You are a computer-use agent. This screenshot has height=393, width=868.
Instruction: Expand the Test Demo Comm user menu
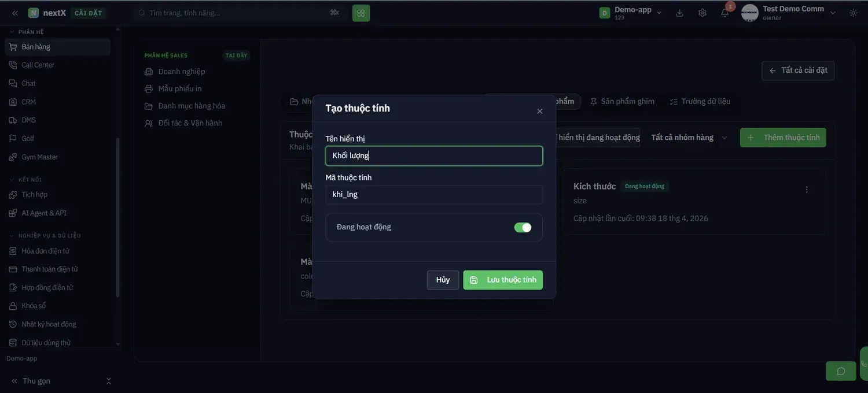789,13
